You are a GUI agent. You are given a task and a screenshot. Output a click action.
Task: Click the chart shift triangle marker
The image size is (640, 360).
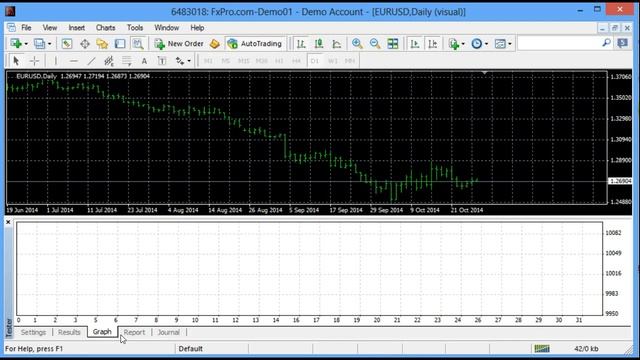click(484, 73)
